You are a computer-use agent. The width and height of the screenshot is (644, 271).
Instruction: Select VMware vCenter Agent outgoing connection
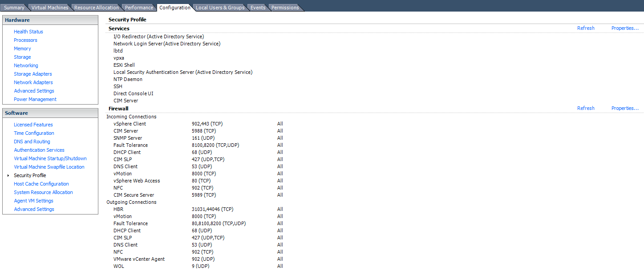point(139,259)
